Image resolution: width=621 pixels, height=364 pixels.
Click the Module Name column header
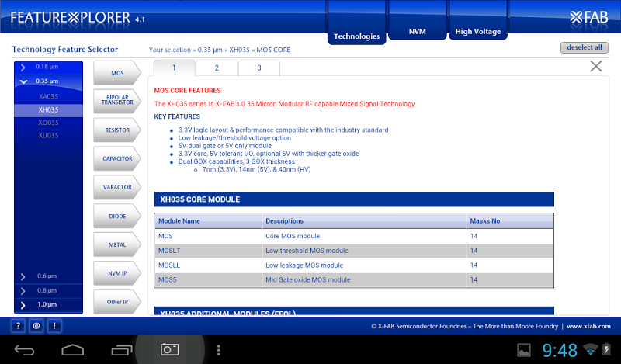click(x=208, y=221)
